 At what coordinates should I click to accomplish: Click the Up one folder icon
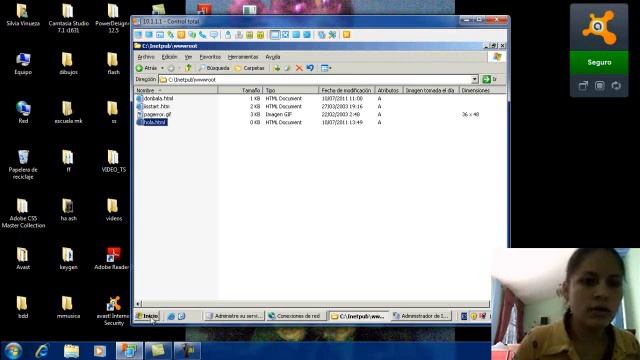(x=188, y=68)
